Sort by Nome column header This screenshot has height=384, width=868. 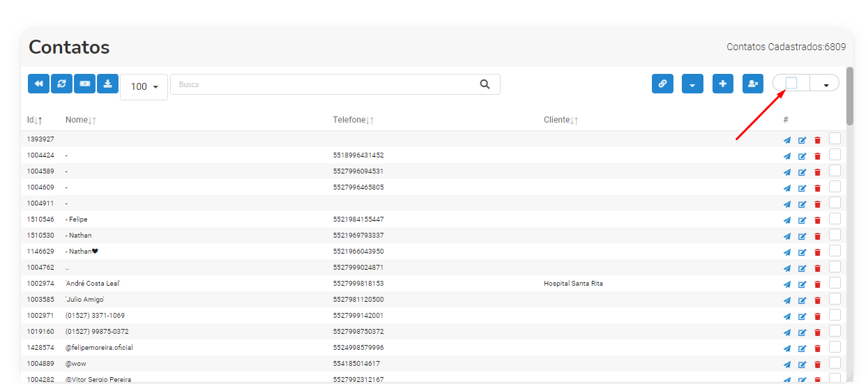click(x=81, y=120)
